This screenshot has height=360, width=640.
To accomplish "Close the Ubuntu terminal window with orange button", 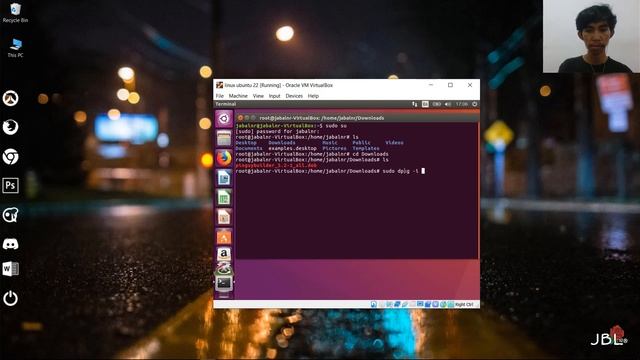I will (240, 118).
